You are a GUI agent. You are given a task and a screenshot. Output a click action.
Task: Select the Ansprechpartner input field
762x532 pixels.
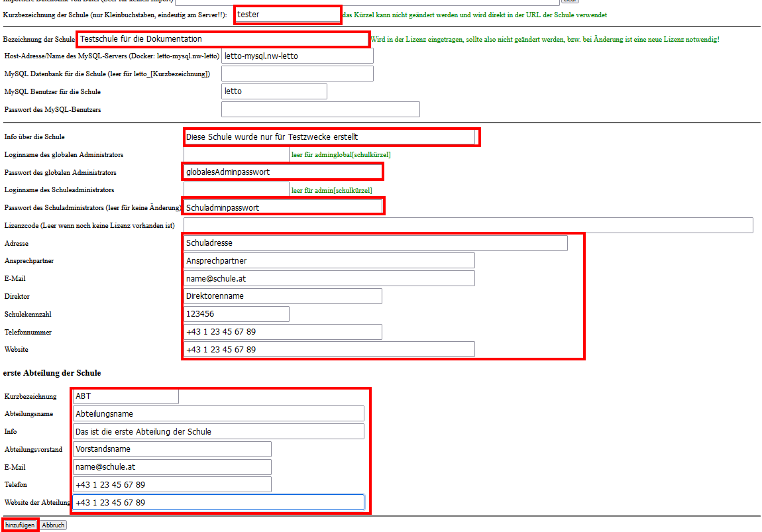(x=329, y=261)
